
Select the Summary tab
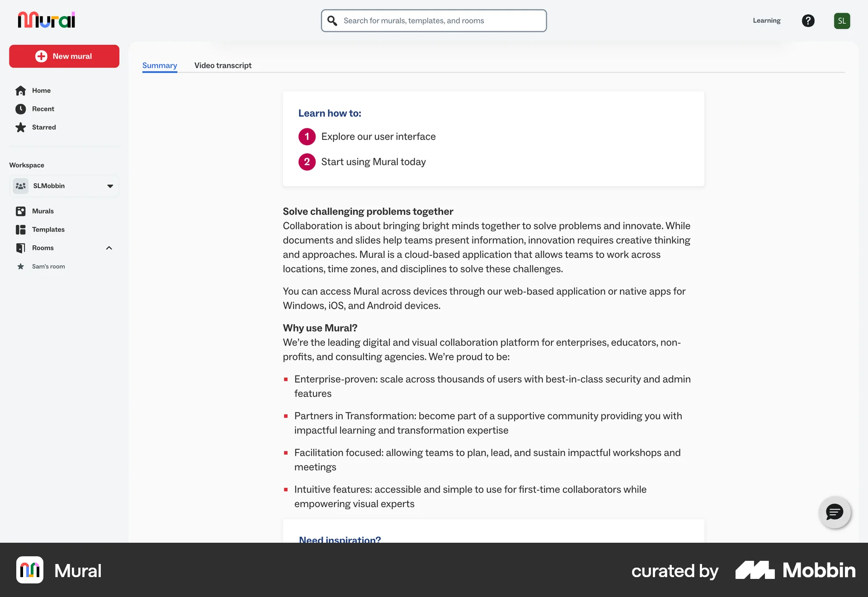coord(160,66)
